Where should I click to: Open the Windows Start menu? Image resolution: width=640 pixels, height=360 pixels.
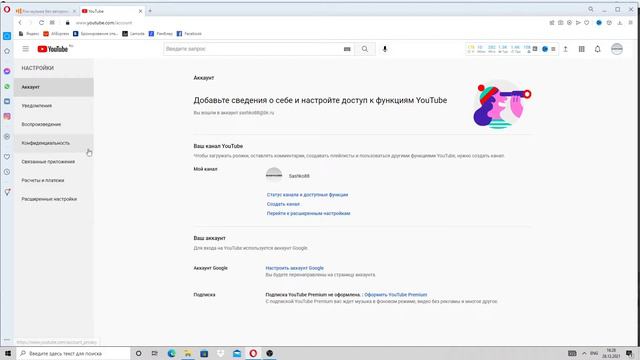8,353
